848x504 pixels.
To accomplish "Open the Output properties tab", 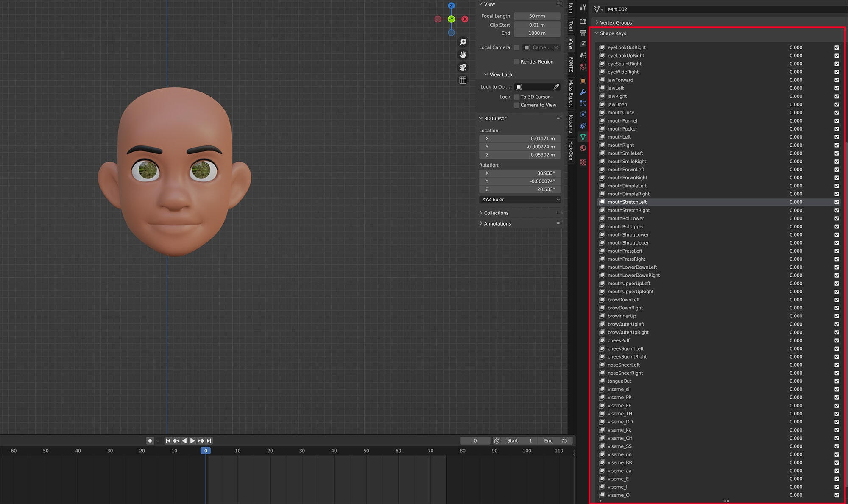I will pyautogui.click(x=583, y=33).
